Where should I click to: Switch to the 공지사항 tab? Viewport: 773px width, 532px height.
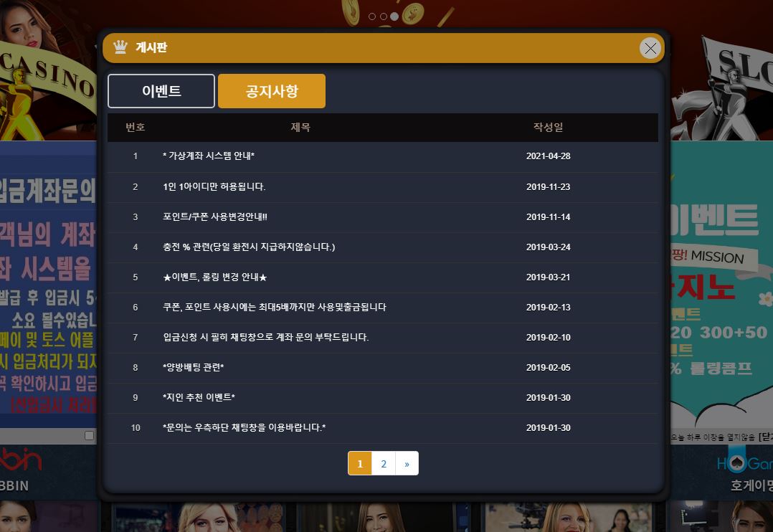pyautogui.click(x=272, y=91)
